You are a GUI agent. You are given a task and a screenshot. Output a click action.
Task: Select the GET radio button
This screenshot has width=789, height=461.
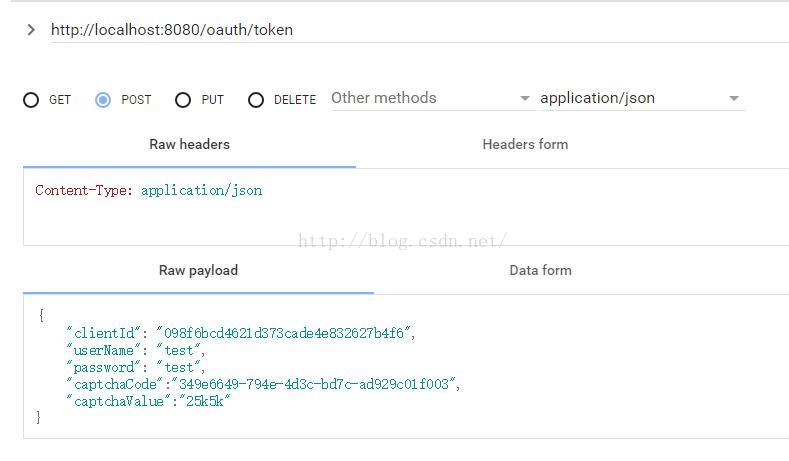31,100
